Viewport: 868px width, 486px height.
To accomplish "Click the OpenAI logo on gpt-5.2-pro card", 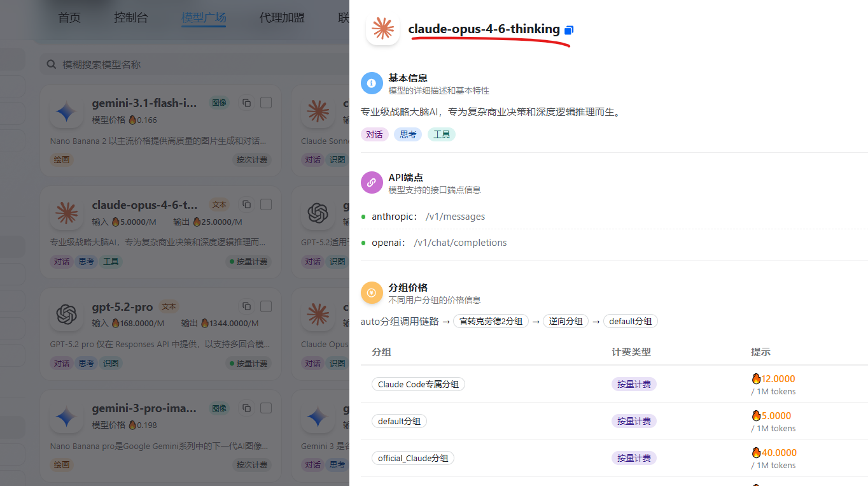I will (x=66, y=315).
